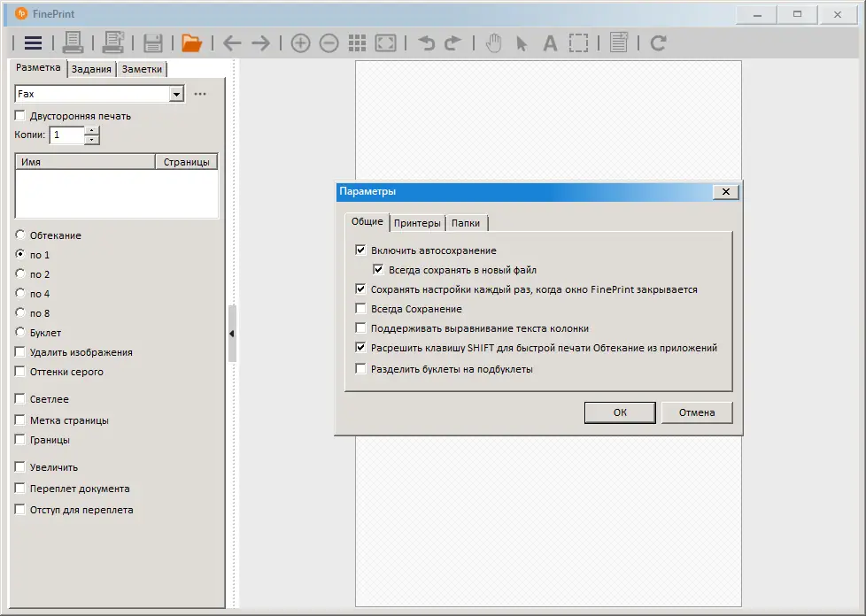Click the Print and close icon

coord(113,42)
